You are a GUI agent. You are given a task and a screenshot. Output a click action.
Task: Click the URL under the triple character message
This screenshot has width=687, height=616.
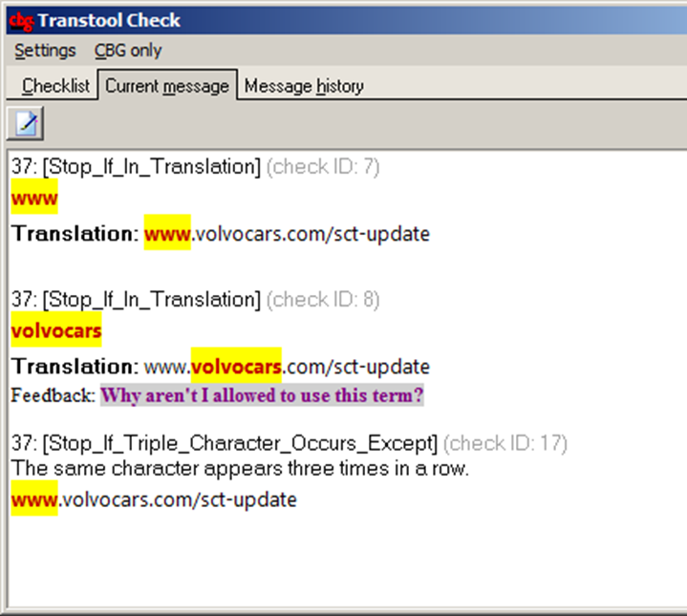pos(154,499)
